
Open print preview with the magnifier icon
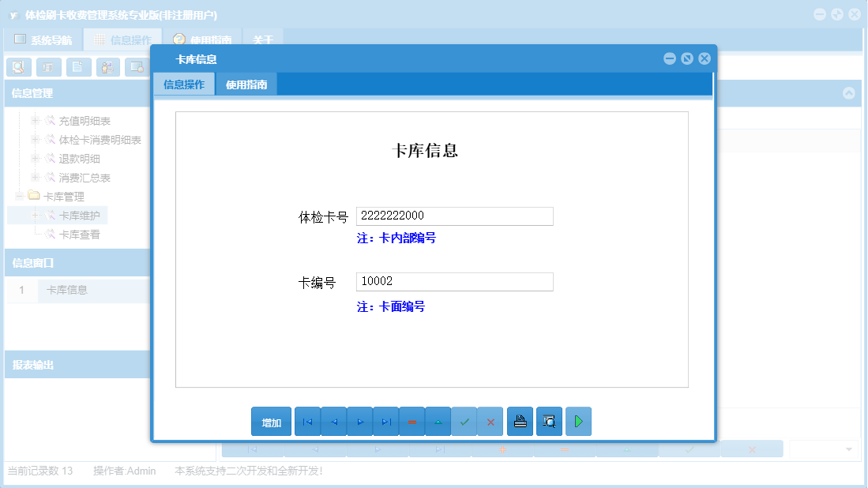(548, 421)
